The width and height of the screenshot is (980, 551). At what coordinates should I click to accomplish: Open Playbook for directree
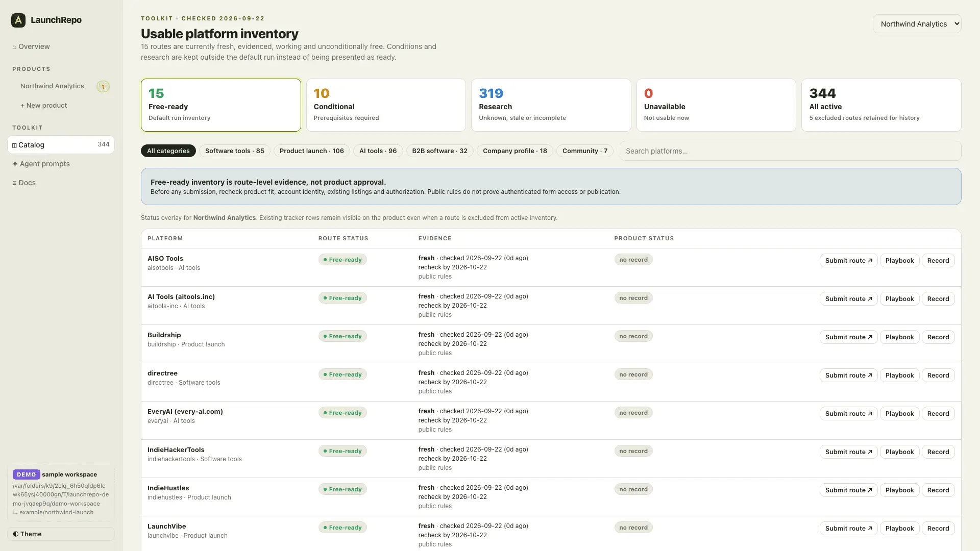pos(899,375)
